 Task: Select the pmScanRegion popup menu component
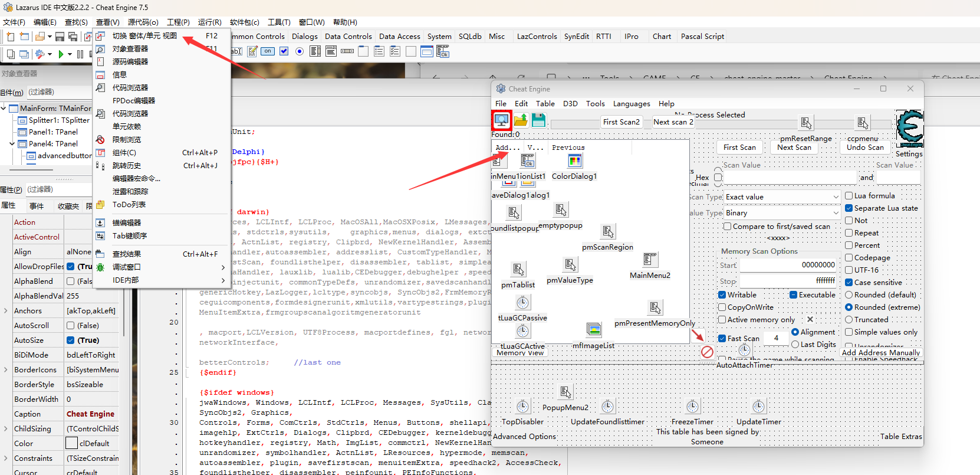(x=607, y=232)
